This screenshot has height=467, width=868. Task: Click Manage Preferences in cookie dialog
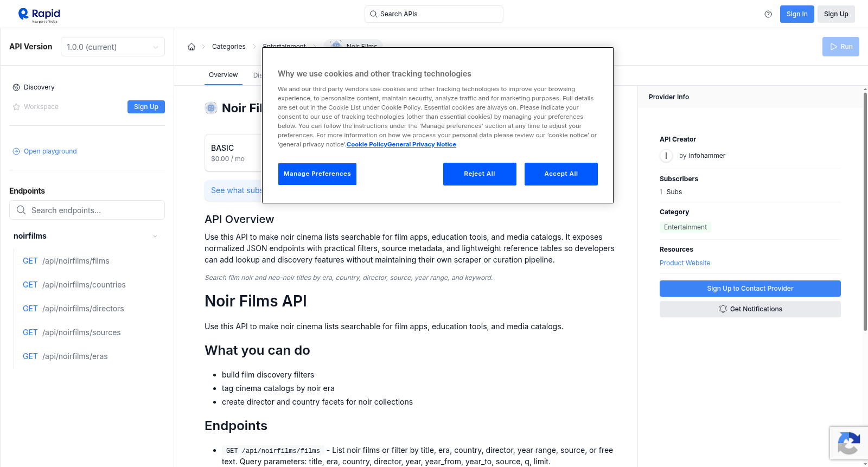click(x=317, y=174)
